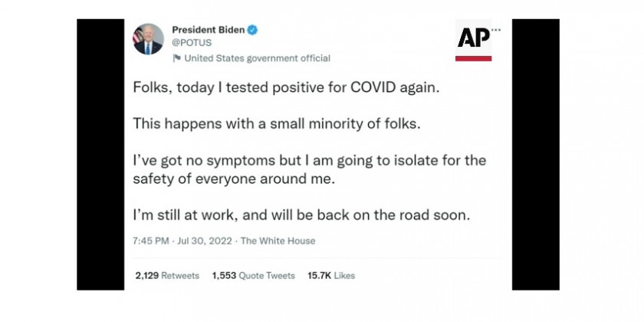Image resolution: width=644 pixels, height=322 pixels.
Task: Show the 15.7K Likes list
Action: [x=330, y=275]
